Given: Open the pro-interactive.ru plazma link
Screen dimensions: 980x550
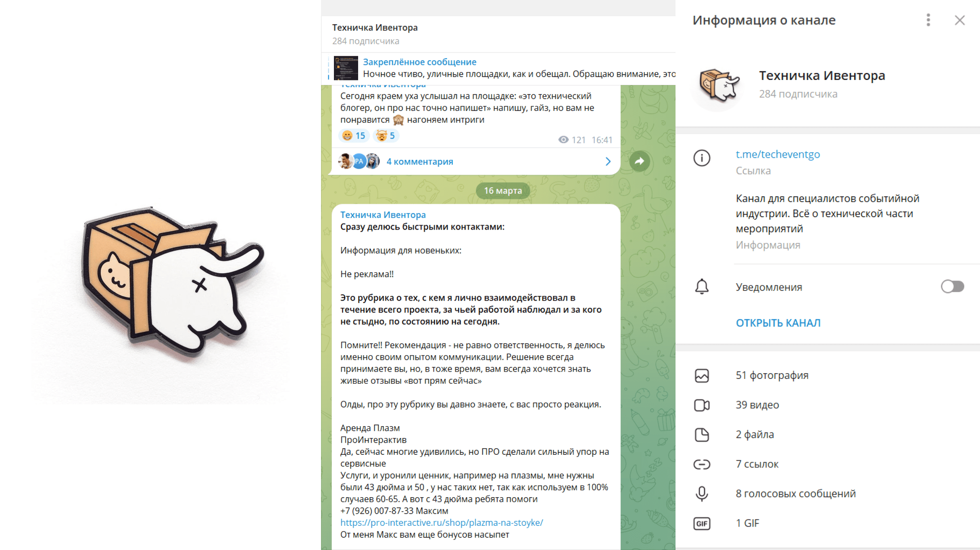Looking at the screenshot, I should point(441,523).
